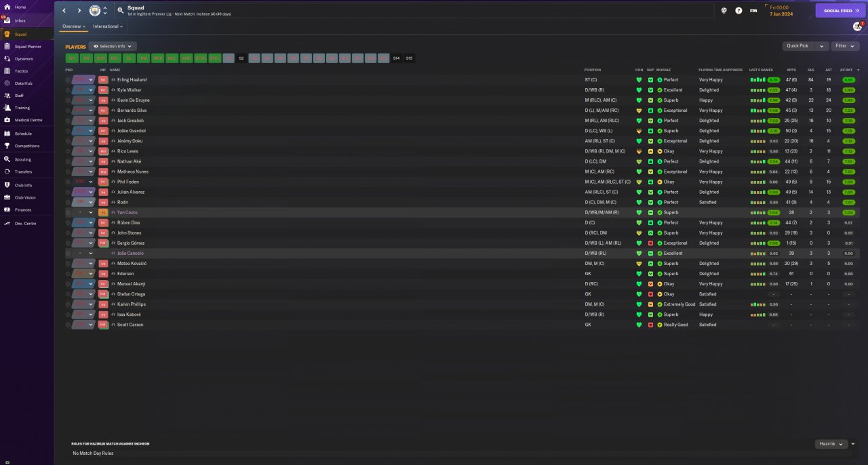This screenshot has width=868, height=465.
Task: Go back with the left arrow
Action: click(64, 11)
